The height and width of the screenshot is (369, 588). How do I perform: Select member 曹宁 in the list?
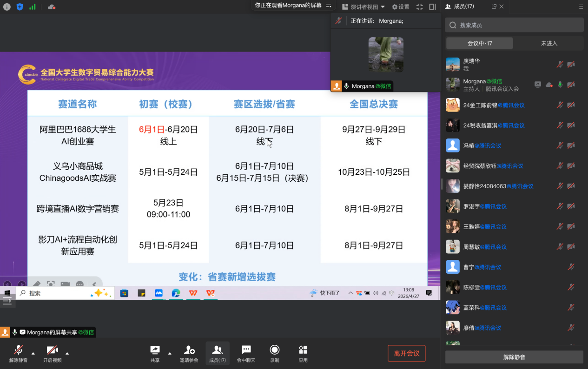[514, 267]
